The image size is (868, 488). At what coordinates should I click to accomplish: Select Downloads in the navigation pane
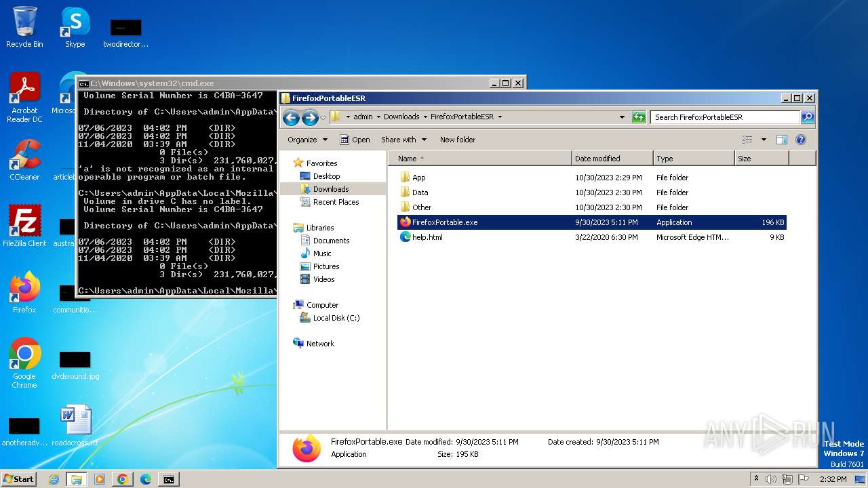[x=331, y=189]
